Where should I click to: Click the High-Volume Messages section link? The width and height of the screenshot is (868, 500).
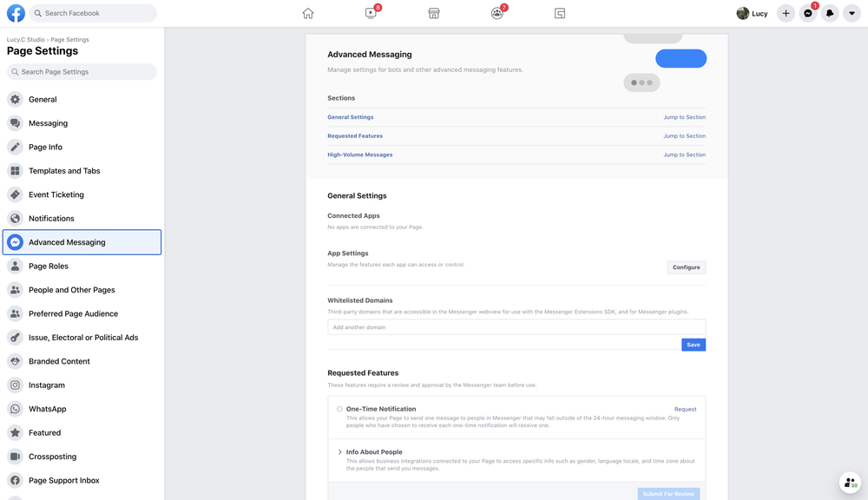pos(360,155)
